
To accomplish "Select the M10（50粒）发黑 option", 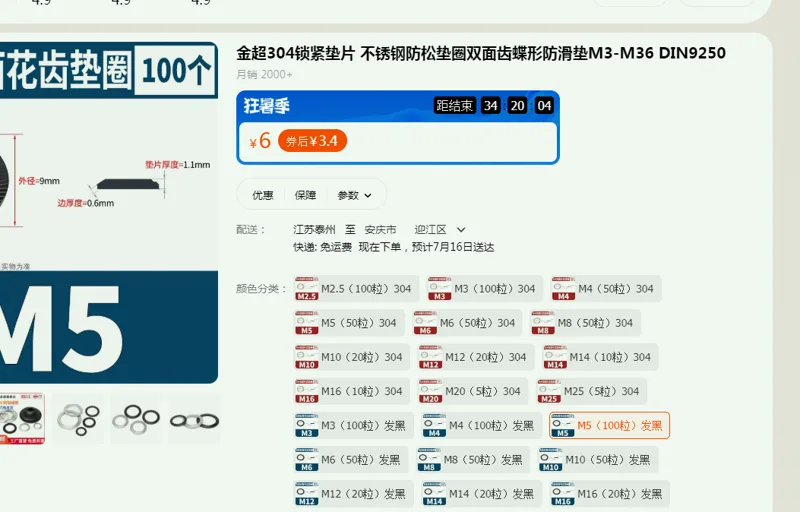I will (598, 459).
